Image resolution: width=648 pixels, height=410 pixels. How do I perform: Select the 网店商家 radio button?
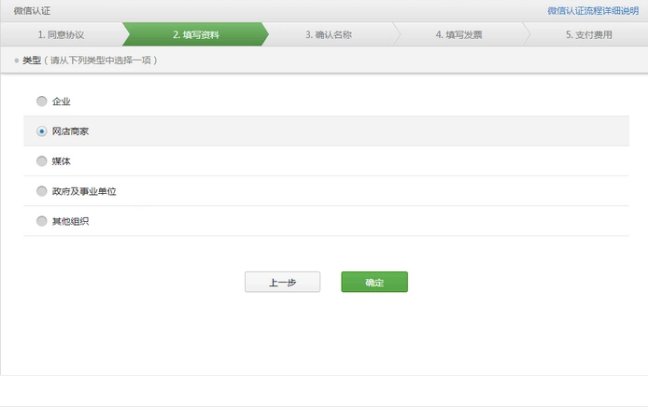[x=41, y=131]
